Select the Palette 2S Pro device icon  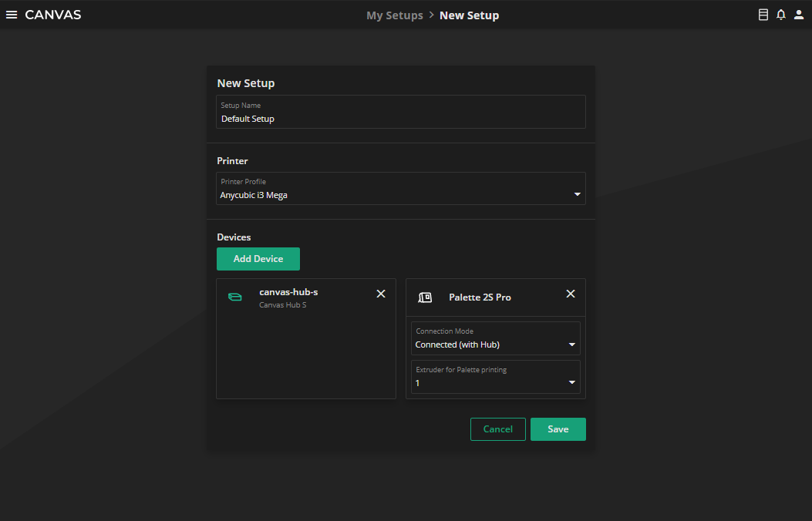425,297
